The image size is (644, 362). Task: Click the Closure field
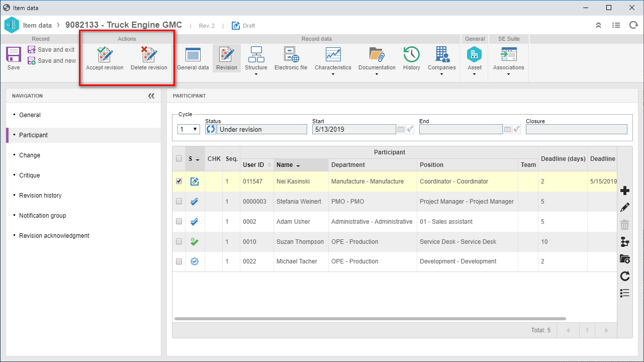pos(577,129)
